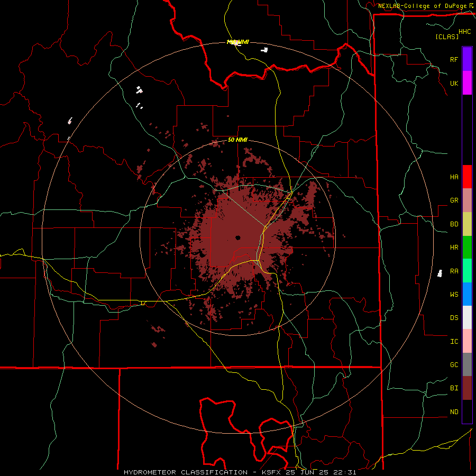Viewport: 476px width, 476px height.
Task: Click the GC legend label
Action: click(x=454, y=364)
